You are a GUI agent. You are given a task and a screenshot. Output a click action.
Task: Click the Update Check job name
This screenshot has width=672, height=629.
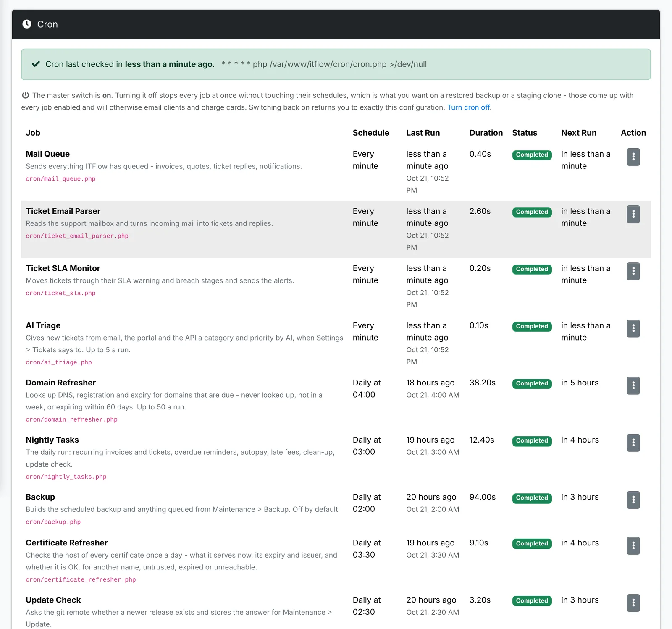click(x=53, y=600)
